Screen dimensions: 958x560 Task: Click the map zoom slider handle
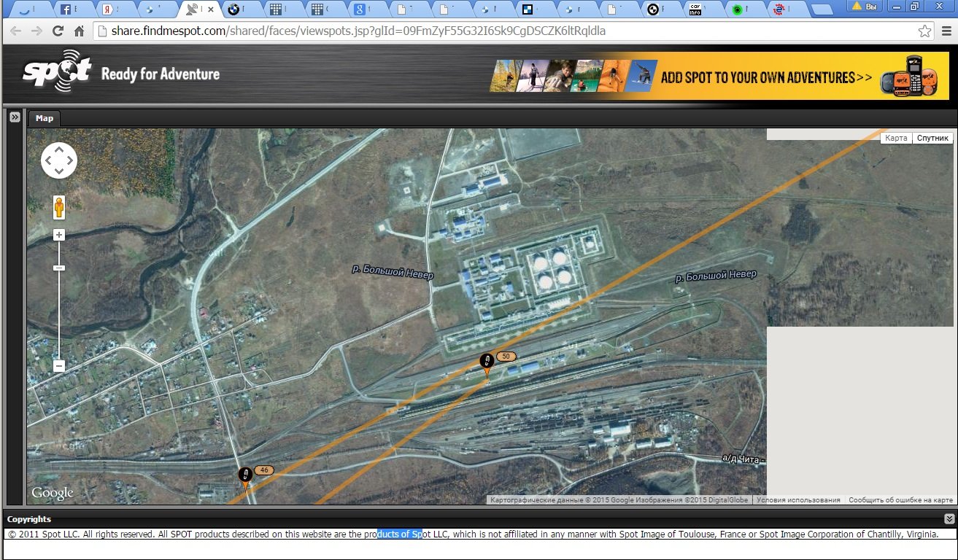point(59,268)
